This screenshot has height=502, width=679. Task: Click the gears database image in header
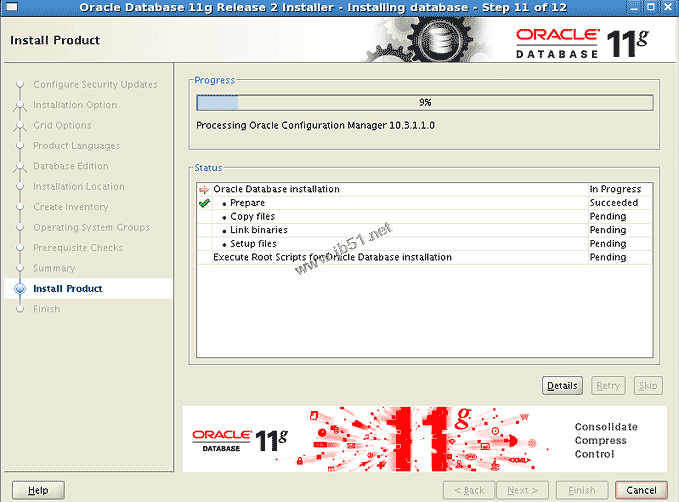coord(427,40)
